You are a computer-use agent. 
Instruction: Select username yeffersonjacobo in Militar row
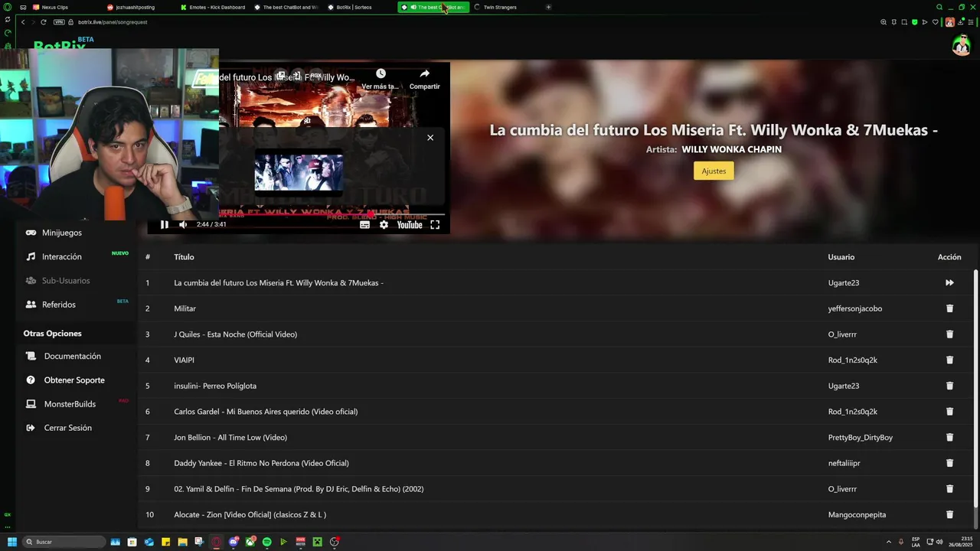pos(854,308)
